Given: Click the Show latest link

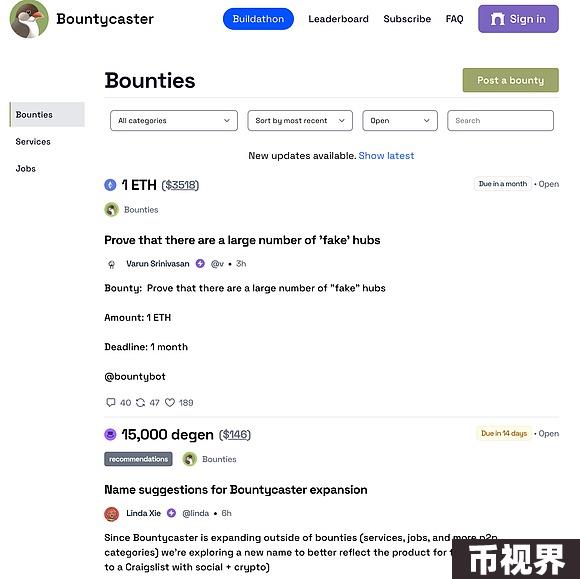Looking at the screenshot, I should coord(386,156).
